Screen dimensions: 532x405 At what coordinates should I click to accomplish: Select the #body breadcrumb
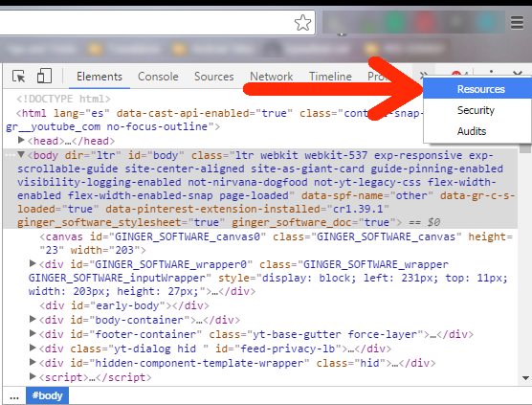click(x=47, y=395)
